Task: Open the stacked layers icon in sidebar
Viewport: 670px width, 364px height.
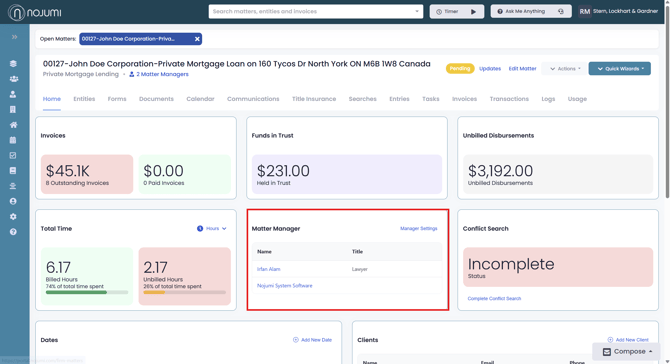Action: click(13, 64)
